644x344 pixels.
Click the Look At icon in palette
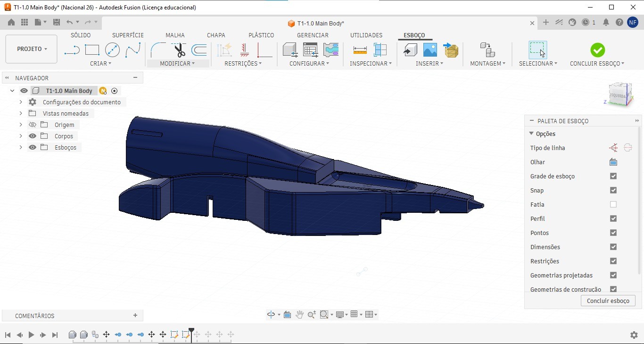coord(613,162)
